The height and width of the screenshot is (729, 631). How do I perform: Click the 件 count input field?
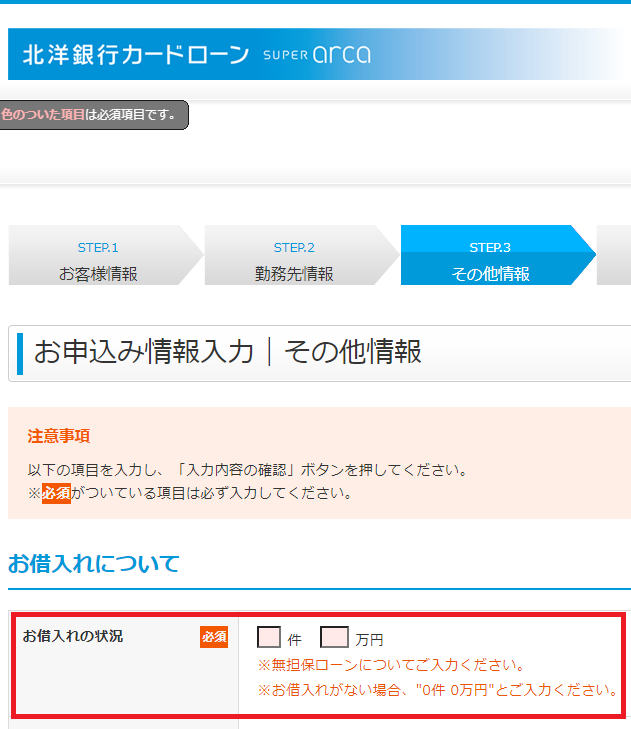(x=269, y=637)
